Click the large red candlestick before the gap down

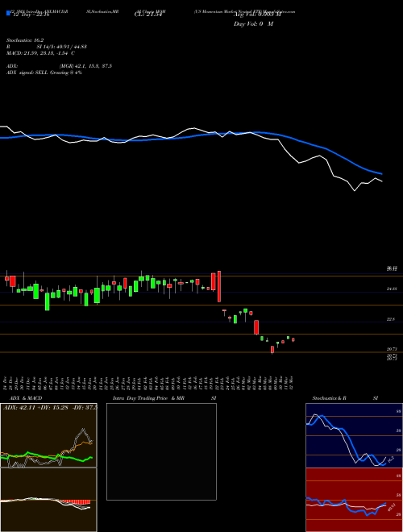coord(219,286)
